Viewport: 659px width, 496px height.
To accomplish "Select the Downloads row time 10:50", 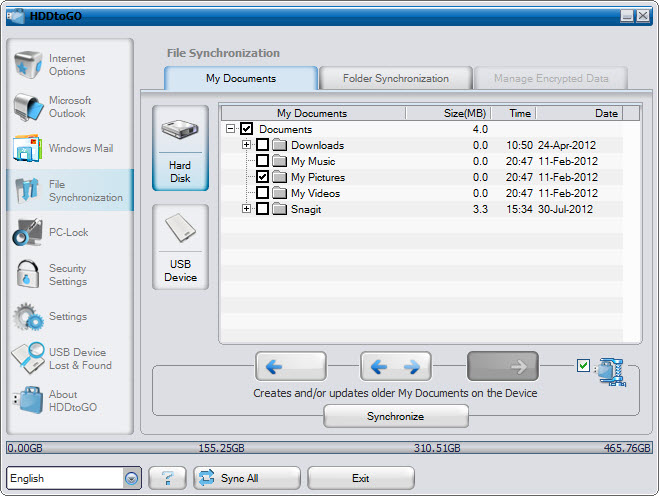I will pyautogui.click(x=519, y=145).
